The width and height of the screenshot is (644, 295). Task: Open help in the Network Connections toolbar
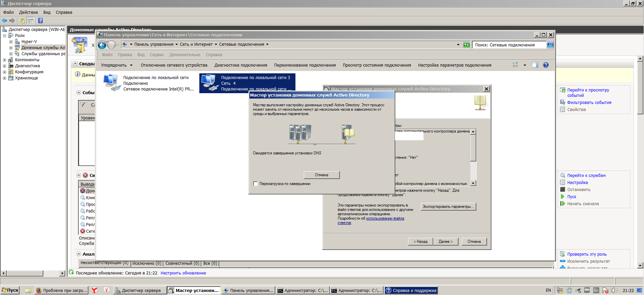click(546, 65)
